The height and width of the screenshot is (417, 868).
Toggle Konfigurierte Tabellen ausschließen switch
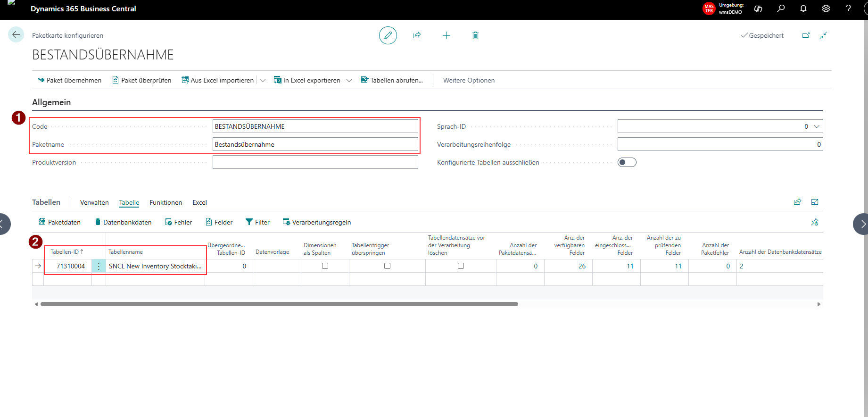(x=627, y=162)
